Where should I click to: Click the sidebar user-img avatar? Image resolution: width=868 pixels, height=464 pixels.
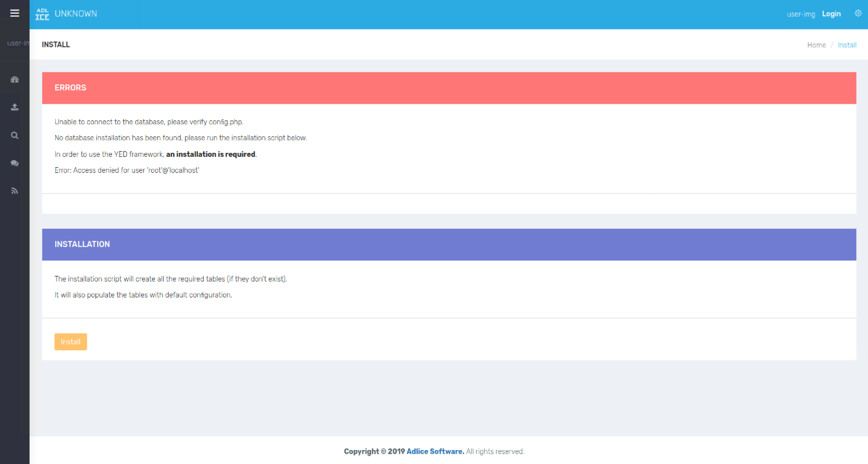18,43
